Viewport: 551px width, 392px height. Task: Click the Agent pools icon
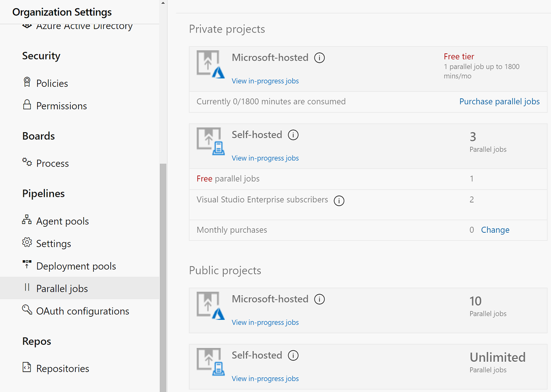[27, 220]
